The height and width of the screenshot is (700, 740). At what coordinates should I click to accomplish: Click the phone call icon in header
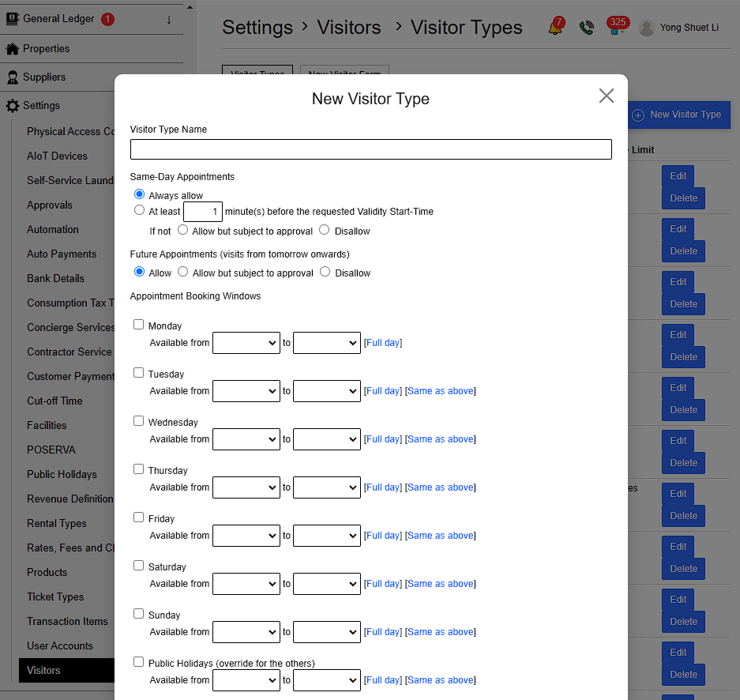[586, 28]
